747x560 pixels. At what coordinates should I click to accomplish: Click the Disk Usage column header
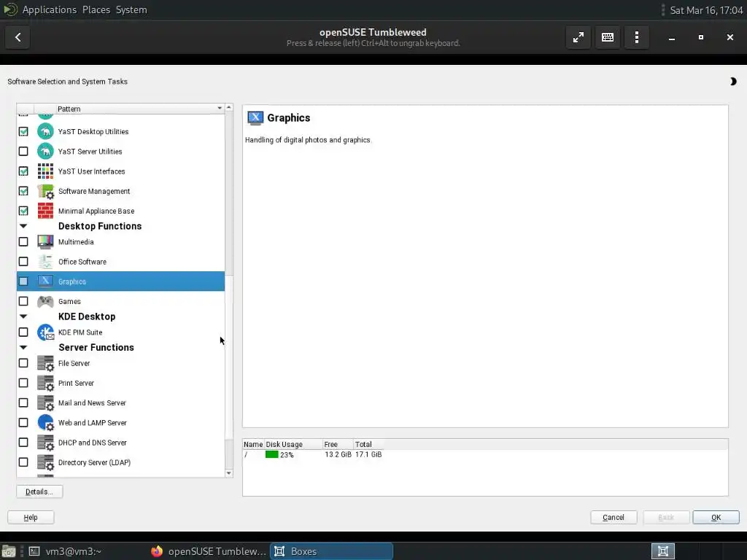pos(293,444)
